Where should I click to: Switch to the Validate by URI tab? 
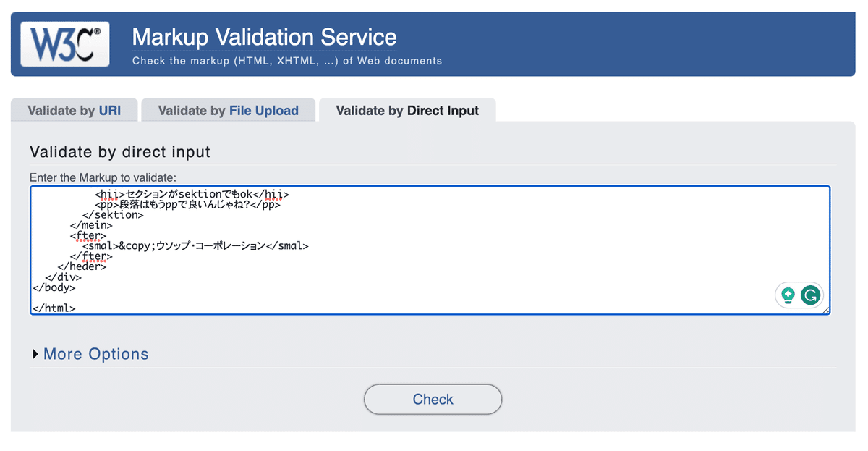pos(75,111)
